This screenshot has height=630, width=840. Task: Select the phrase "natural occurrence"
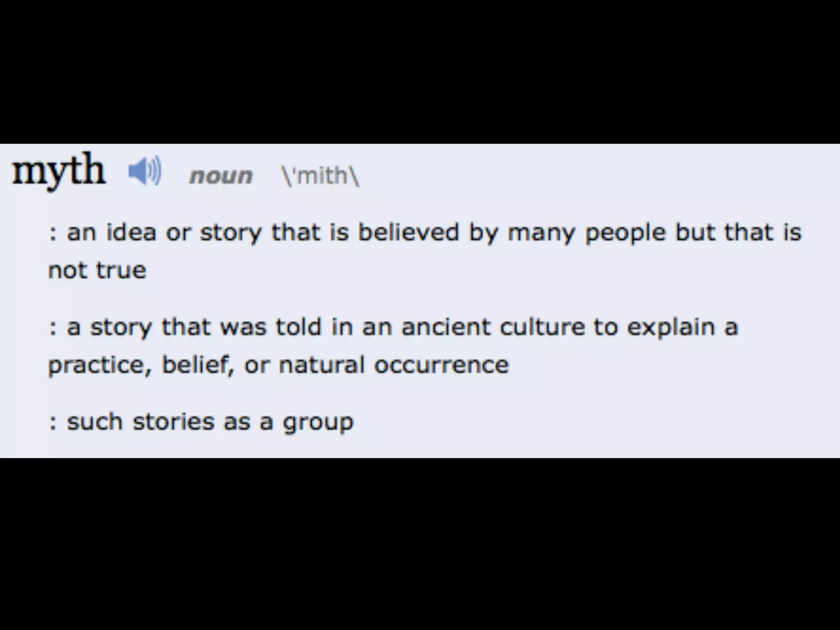click(x=394, y=365)
